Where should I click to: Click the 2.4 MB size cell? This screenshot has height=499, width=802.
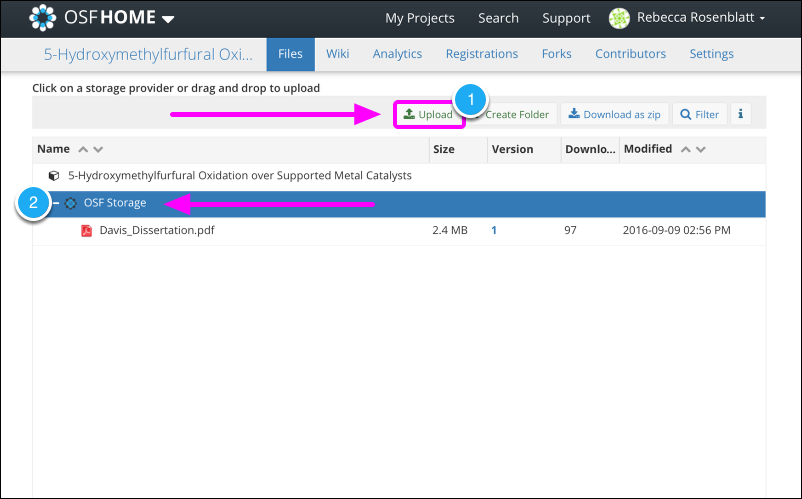point(450,230)
